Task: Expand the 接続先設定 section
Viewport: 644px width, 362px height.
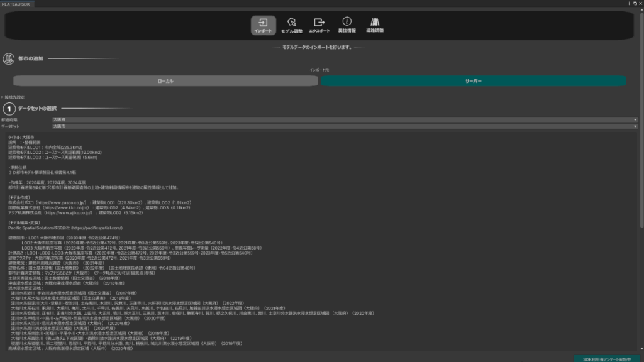Action: click(14, 97)
